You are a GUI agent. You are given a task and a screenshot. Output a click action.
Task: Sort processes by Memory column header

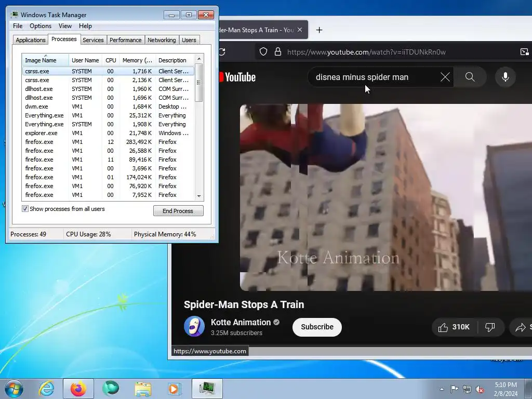pyautogui.click(x=137, y=60)
